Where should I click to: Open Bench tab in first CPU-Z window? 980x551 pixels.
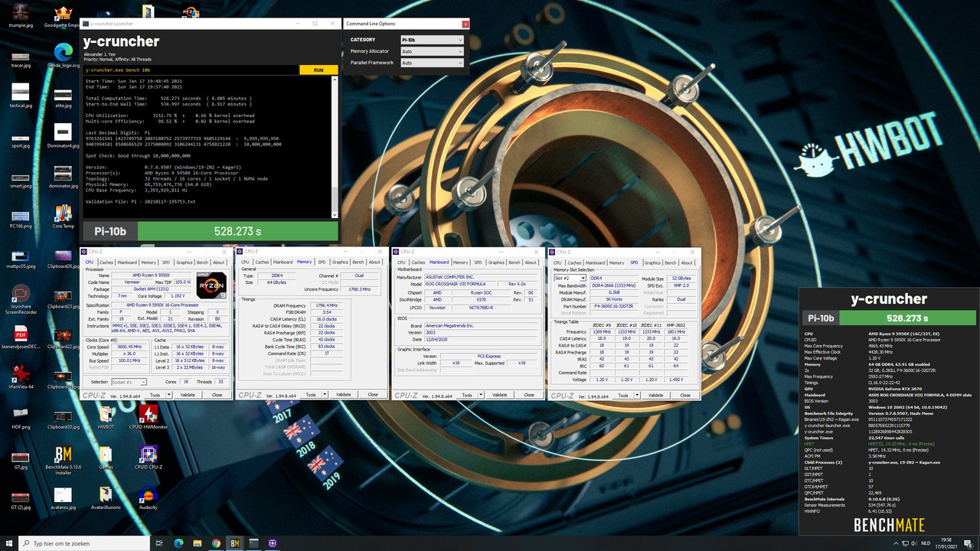click(x=202, y=262)
